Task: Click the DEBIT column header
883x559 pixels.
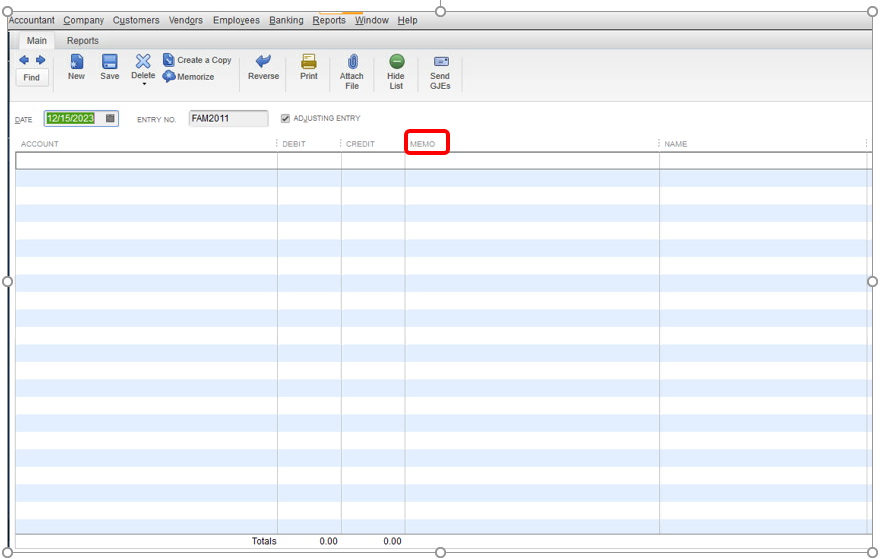Action: [294, 144]
